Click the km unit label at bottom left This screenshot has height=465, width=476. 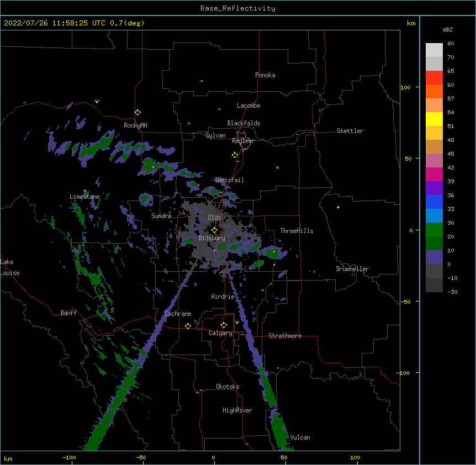8,458
